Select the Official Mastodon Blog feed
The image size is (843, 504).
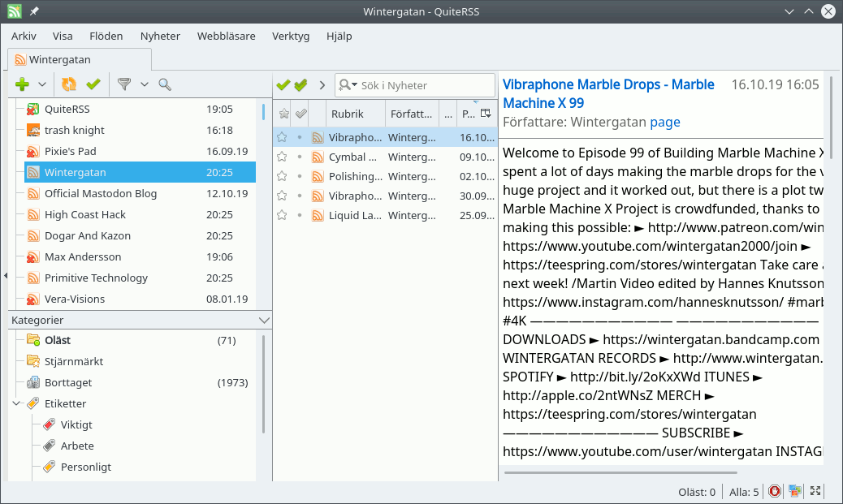click(x=140, y=193)
